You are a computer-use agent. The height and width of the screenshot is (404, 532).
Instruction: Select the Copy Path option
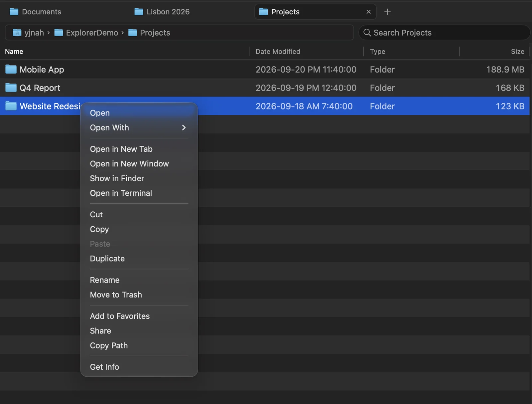point(139,345)
